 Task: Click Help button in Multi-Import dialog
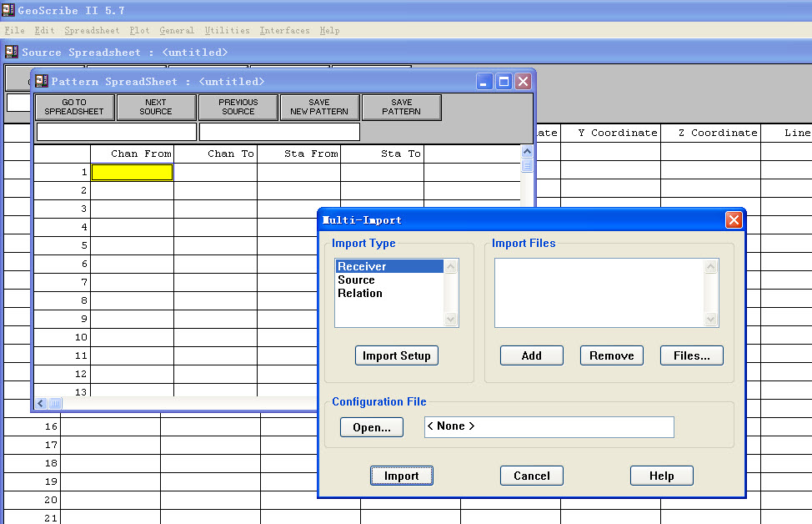point(662,476)
